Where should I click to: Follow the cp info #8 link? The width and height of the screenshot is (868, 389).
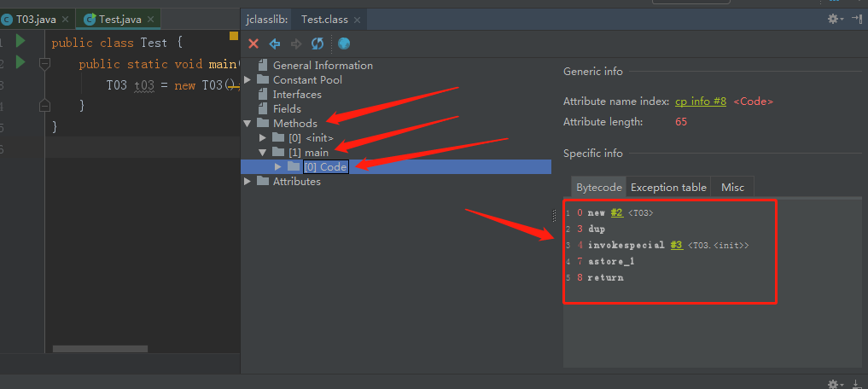click(701, 102)
